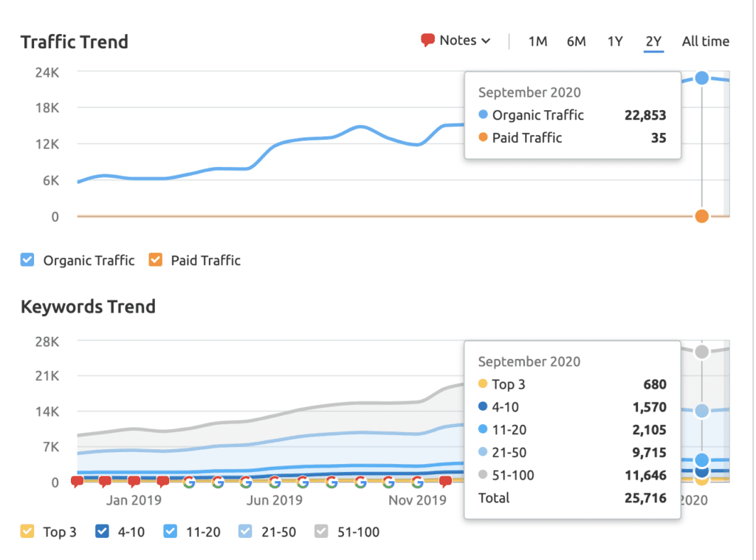Click the orange Paid Traffic data point on the chart
756x560 pixels.
[x=702, y=216]
